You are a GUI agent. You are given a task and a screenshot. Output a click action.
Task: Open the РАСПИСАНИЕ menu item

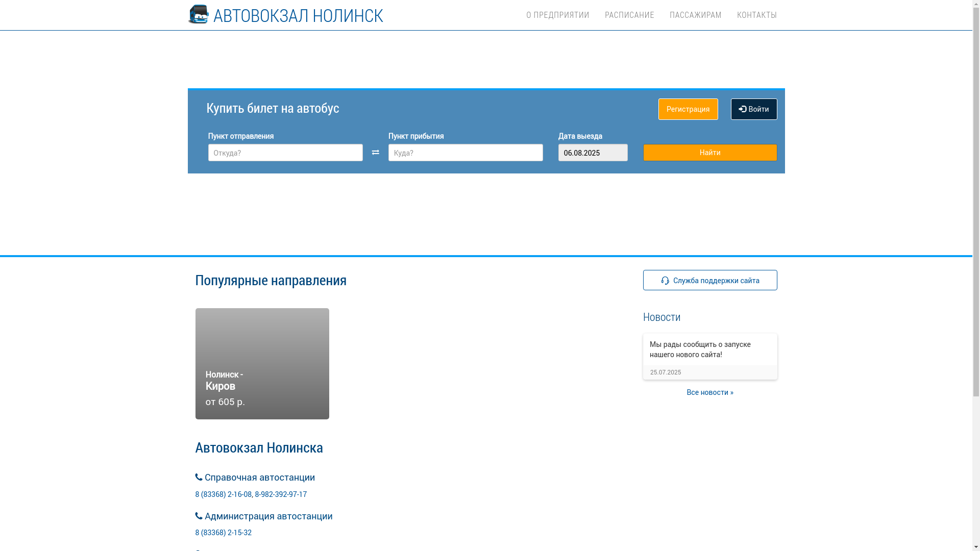tap(629, 15)
